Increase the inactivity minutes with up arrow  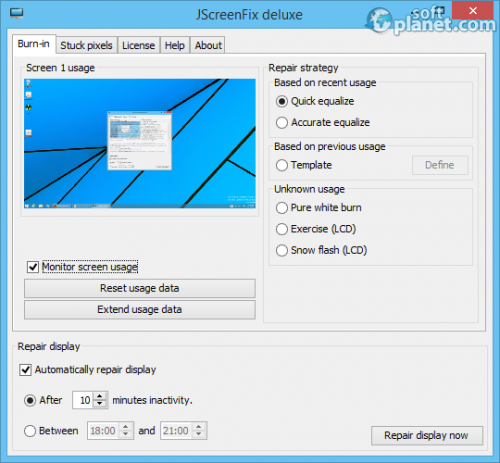click(100, 396)
